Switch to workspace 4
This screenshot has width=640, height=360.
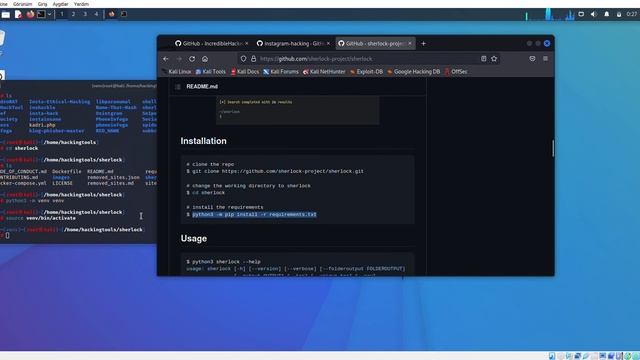click(96, 14)
